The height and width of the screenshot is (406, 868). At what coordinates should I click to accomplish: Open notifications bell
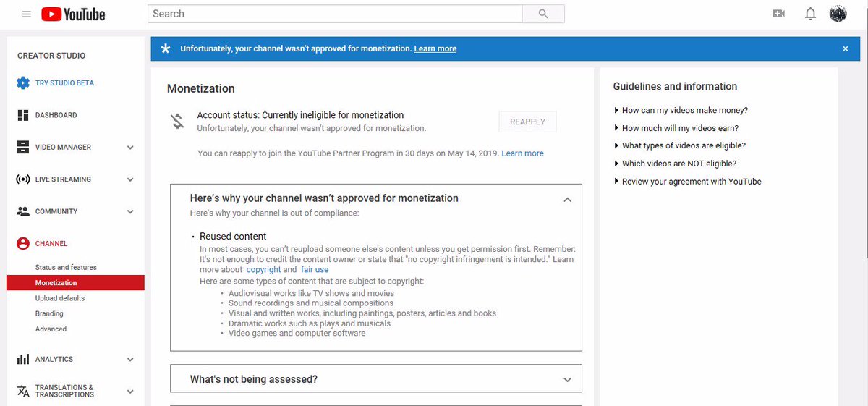811,14
